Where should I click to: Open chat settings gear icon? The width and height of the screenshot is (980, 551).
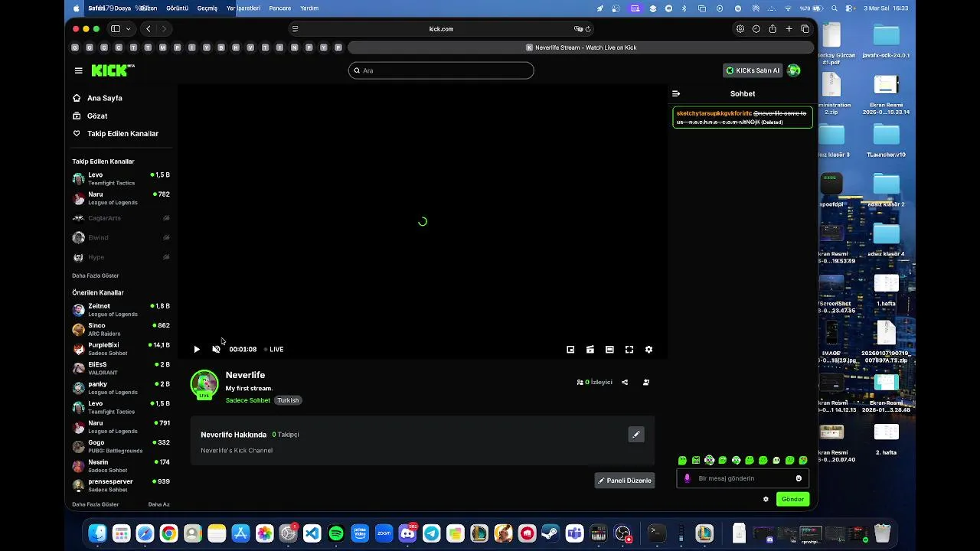pos(766,499)
